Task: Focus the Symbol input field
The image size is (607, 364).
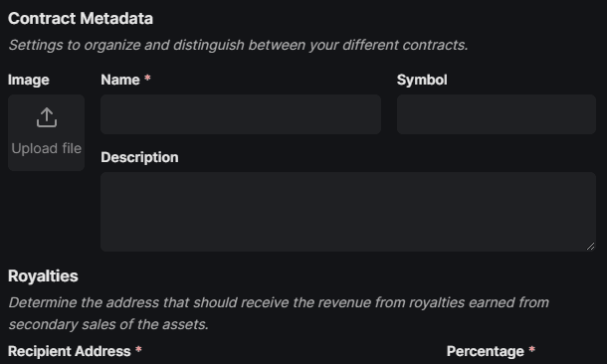Action: click(497, 114)
